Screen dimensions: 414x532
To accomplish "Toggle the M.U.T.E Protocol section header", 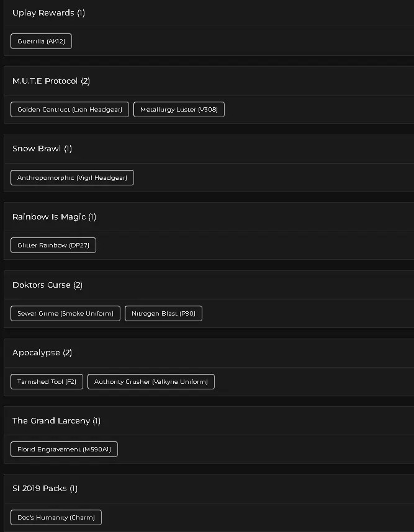I will pyautogui.click(x=51, y=81).
